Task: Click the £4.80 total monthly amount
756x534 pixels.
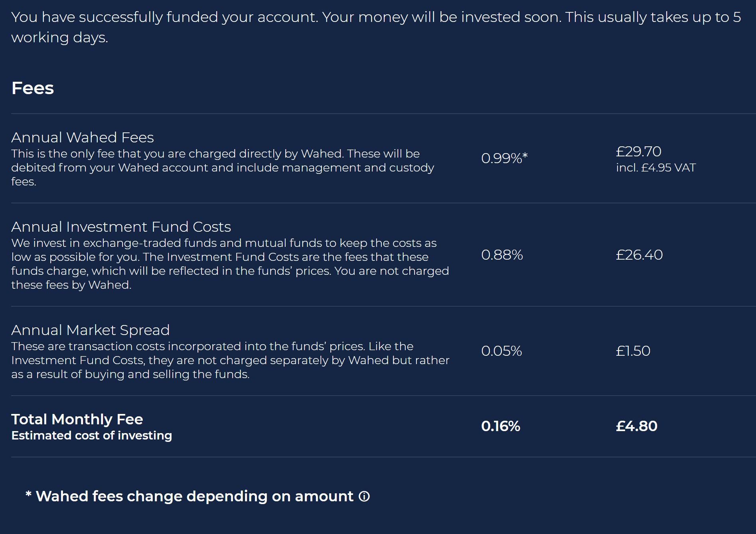Action: pyautogui.click(x=637, y=426)
